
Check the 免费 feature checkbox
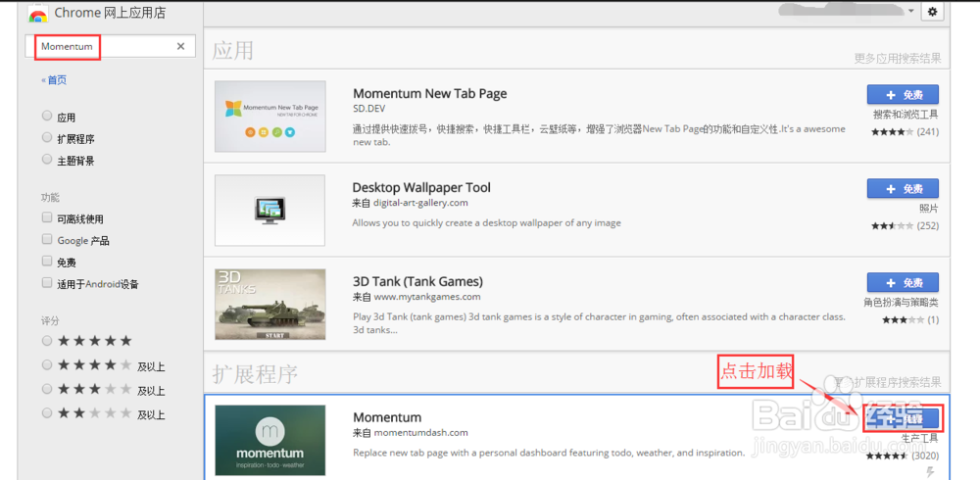click(47, 262)
